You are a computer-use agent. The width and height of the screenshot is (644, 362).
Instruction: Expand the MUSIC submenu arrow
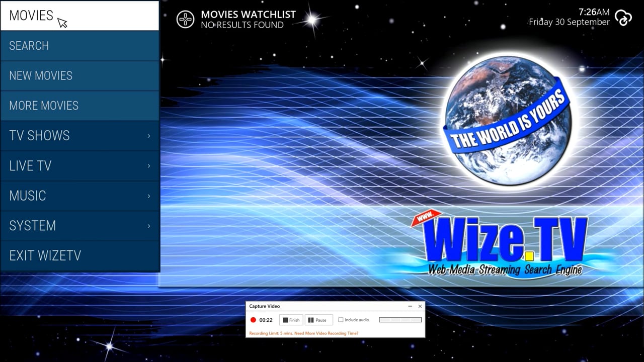coord(149,196)
